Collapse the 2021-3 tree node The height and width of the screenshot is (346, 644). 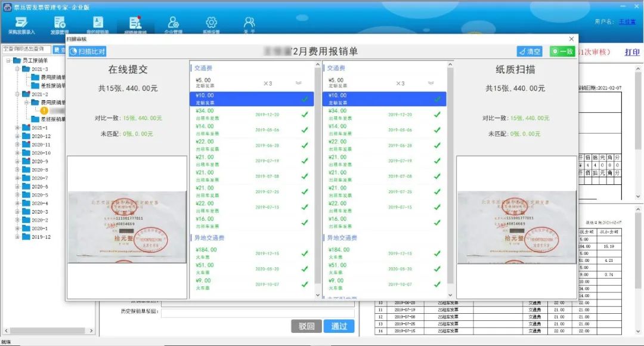click(18, 69)
